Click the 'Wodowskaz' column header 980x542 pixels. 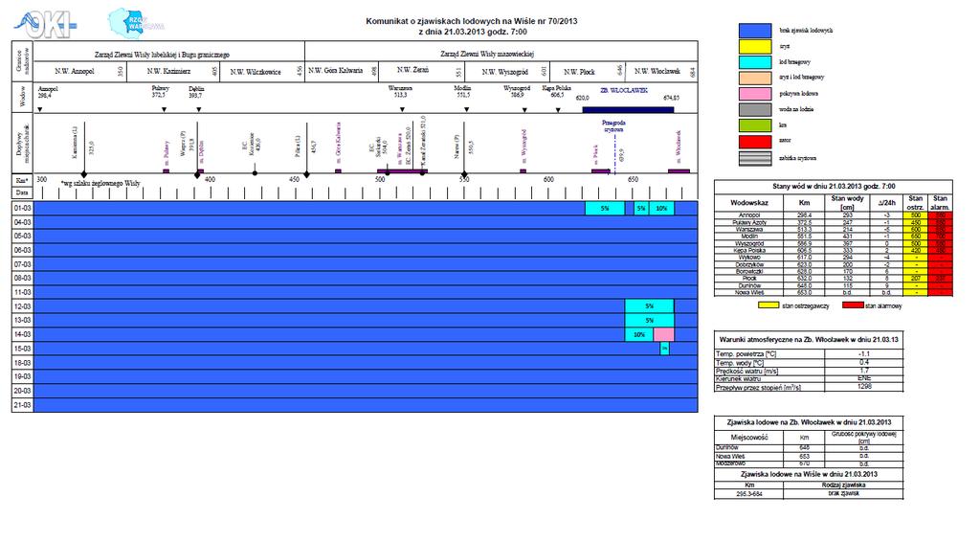[x=748, y=203]
